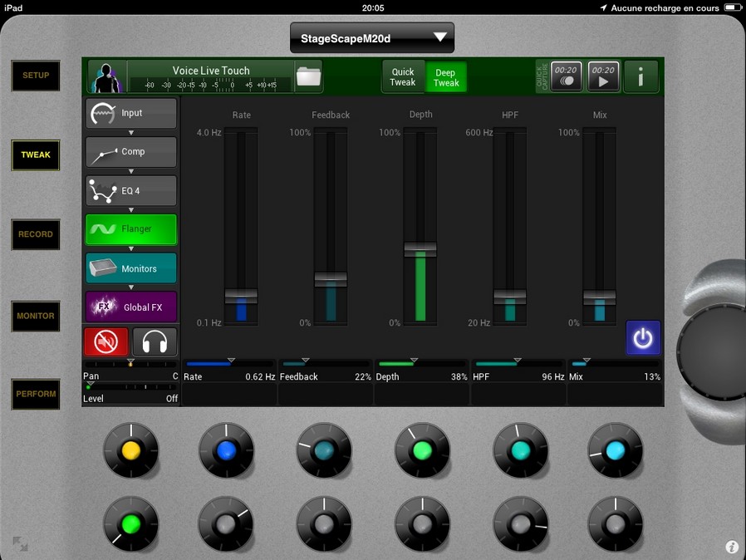Open the Global FX block

point(130,307)
